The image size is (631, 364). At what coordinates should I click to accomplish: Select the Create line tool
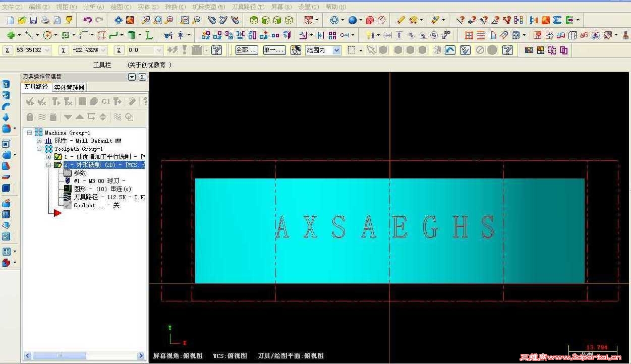point(29,35)
